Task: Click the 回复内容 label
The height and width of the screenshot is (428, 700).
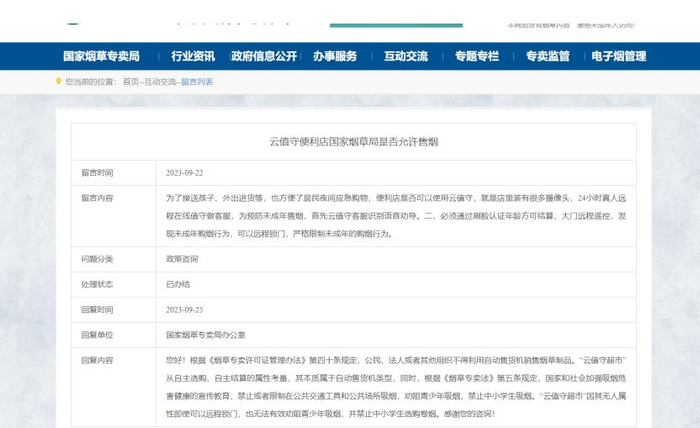Action: (x=97, y=360)
